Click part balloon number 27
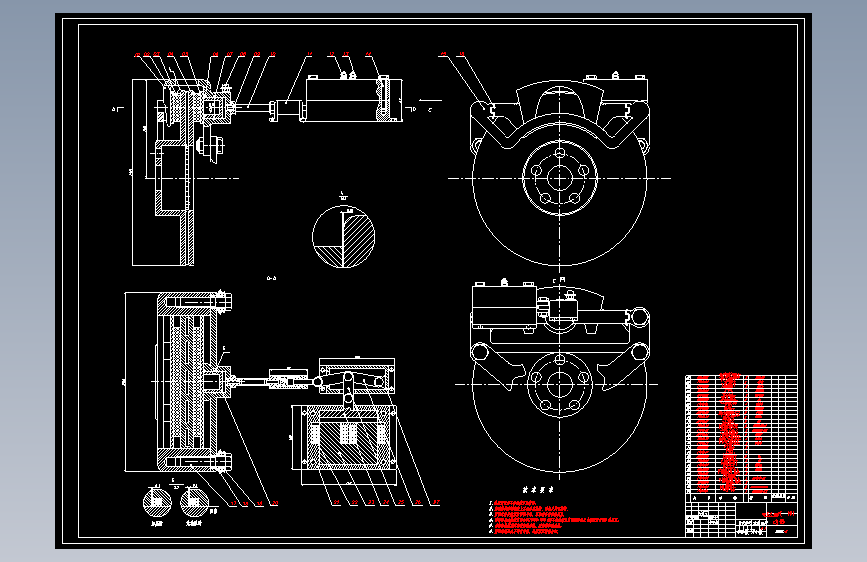Viewport: 867px width, 562px height. pos(436,503)
